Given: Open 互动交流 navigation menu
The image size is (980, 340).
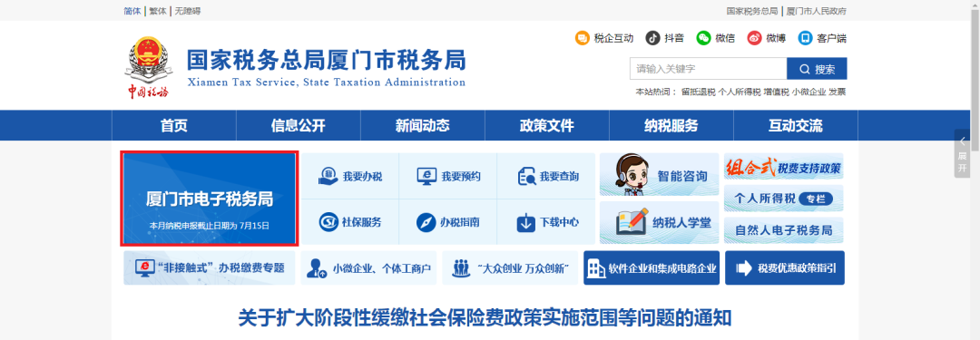Looking at the screenshot, I should [796, 126].
